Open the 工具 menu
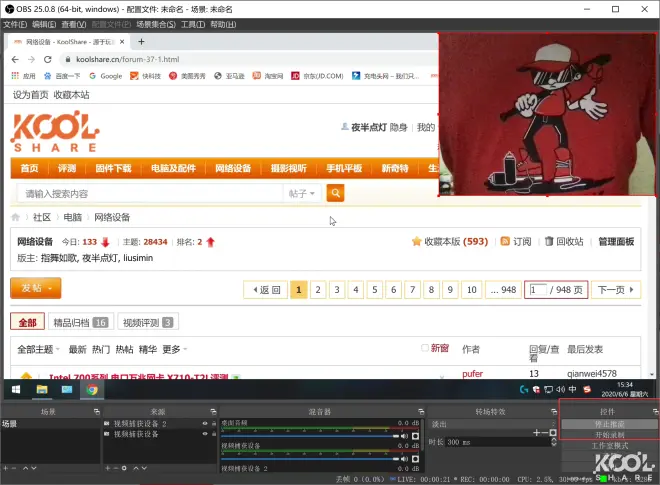This screenshot has height=485, width=660. pos(193,24)
